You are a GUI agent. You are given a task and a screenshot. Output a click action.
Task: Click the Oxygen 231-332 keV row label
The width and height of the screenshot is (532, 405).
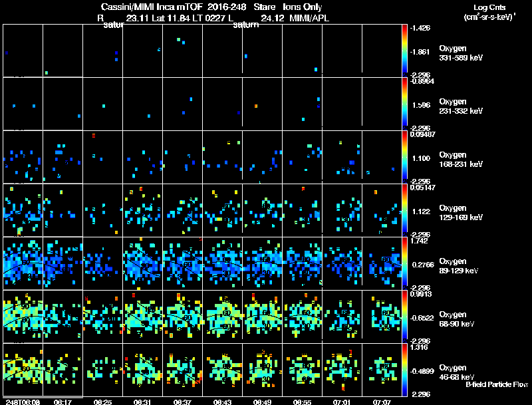(x=461, y=106)
